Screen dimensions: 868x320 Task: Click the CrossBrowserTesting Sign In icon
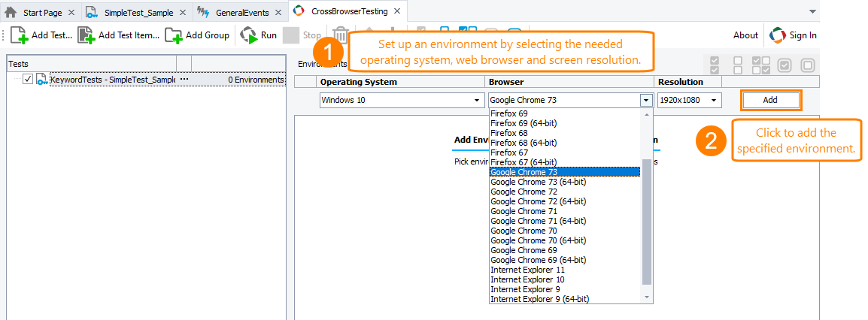pyautogui.click(x=778, y=35)
